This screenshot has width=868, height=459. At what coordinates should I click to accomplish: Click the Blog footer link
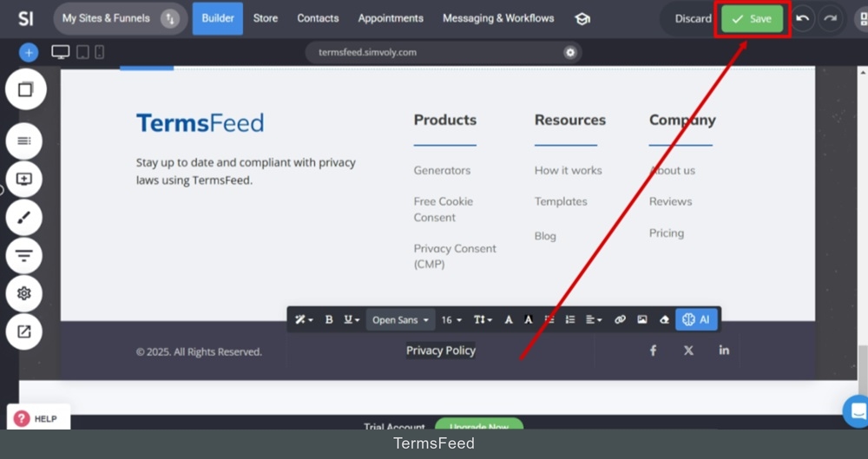point(545,236)
